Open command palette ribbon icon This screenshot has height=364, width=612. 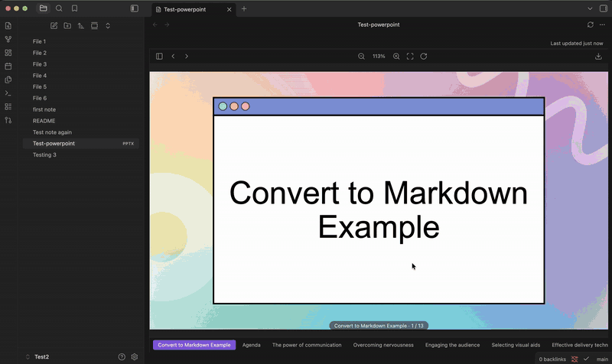click(8, 93)
